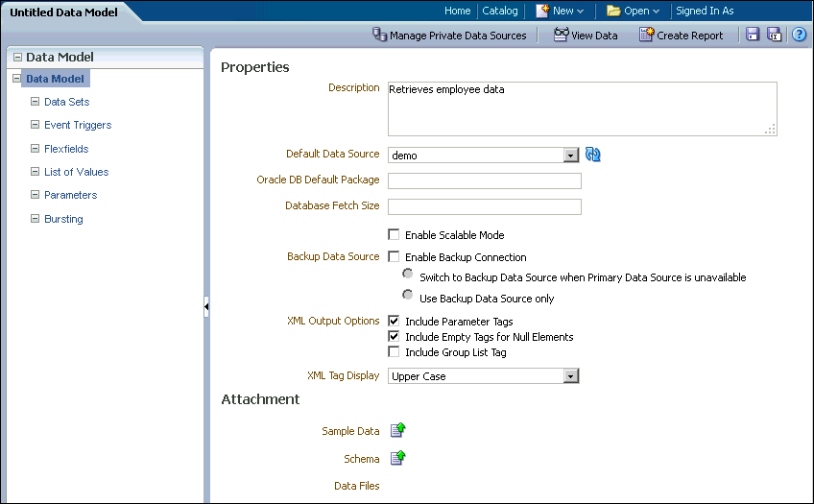The height and width of the screenshot is (504, 814).
Task: Enable Scalable Mode checkbox
Action: click(x=394, y=234)
